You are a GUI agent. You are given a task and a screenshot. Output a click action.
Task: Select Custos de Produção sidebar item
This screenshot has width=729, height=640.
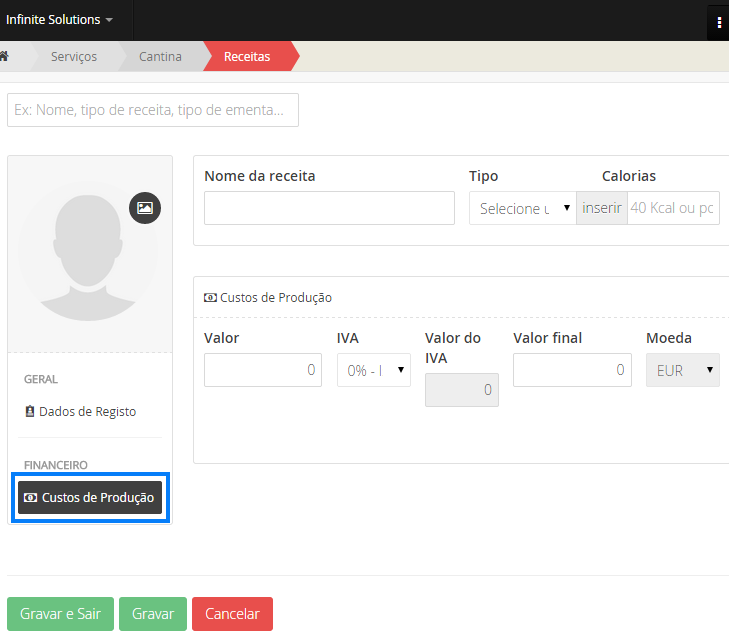[x=90, y=497]
